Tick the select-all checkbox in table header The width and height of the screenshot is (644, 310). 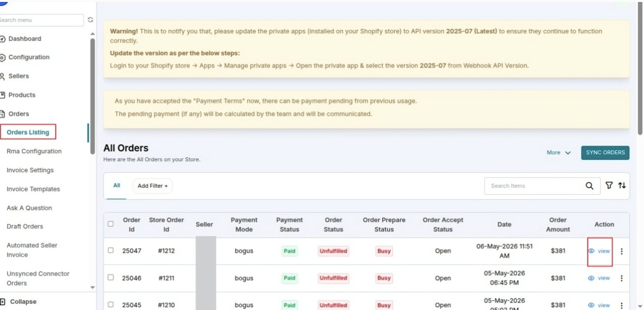[x=111, y=224]
